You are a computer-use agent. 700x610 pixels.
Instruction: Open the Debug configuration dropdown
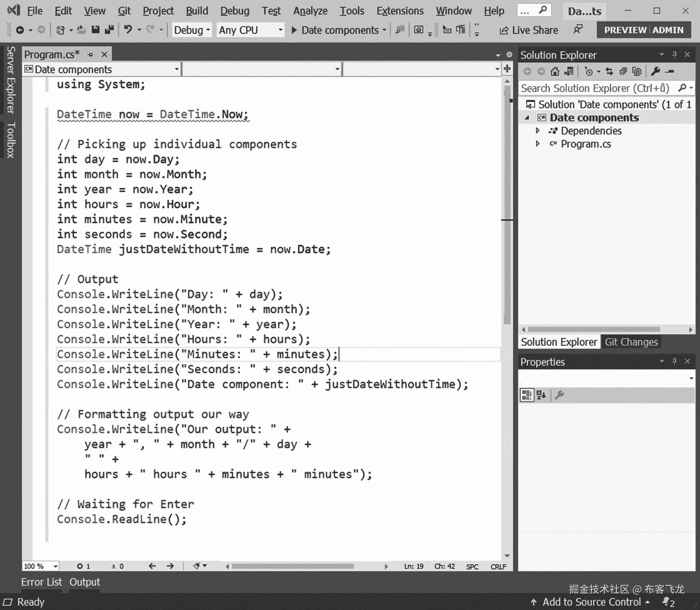192,30
